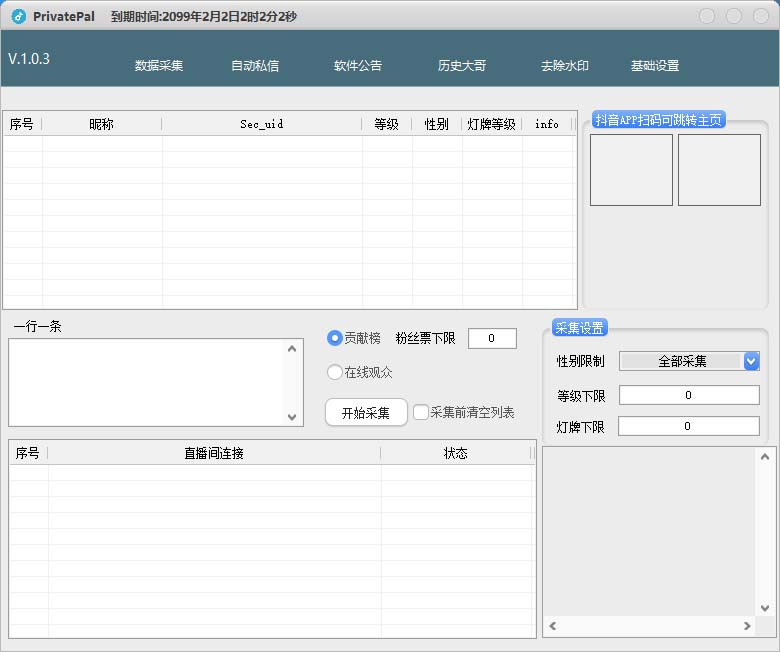Click the 一行一条 text area scroll-down arrow

tap(292, 417)
